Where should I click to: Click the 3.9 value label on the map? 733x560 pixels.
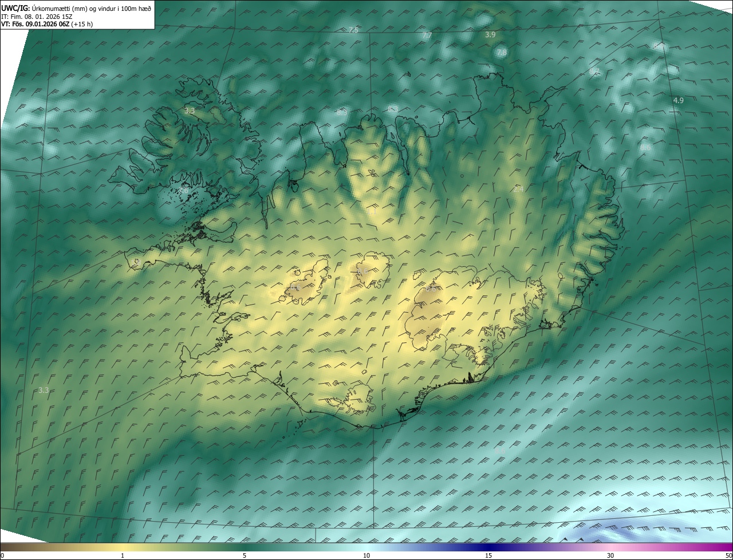[x=490, y=35]
